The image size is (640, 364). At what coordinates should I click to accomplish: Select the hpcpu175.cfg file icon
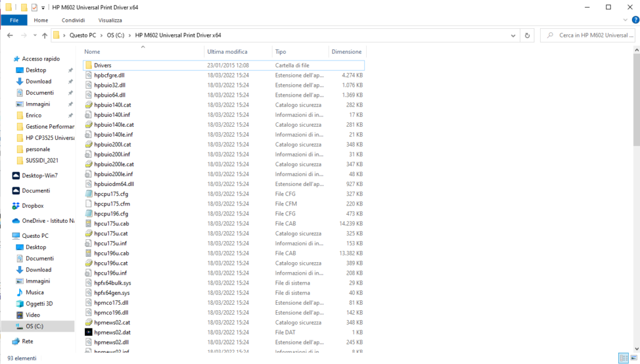(x=89, y=194)
